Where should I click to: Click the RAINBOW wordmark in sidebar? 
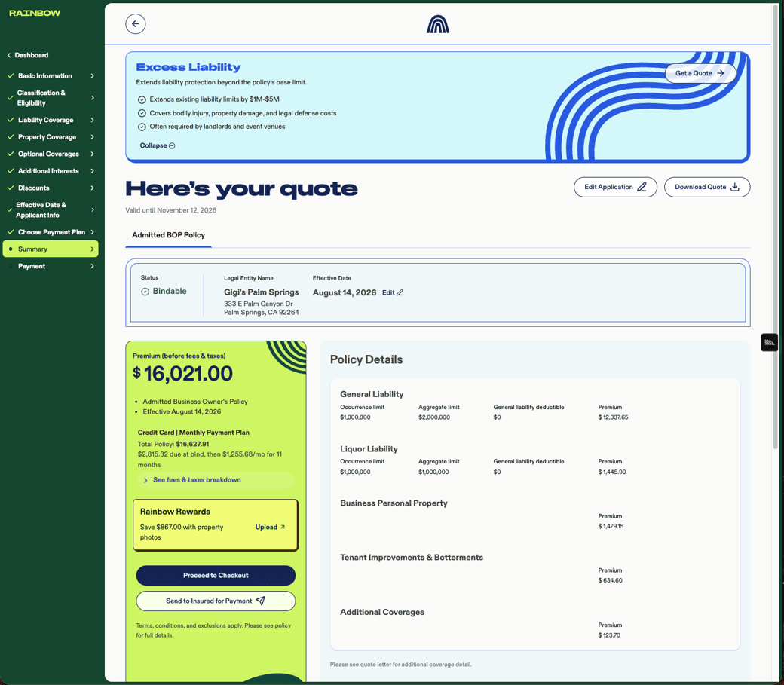coord(35,13)
